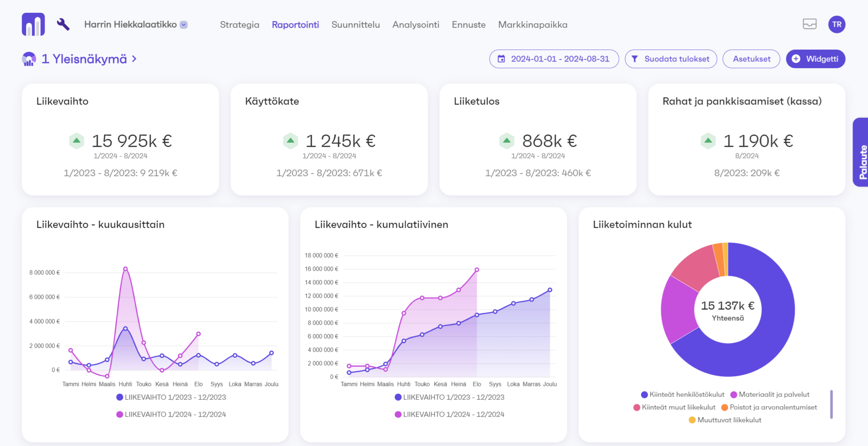Viewport: 868px width, 446px height.
Task: Open the date range picker 2024-01-01 - 2024-08-31
Action: coord(554,59)
